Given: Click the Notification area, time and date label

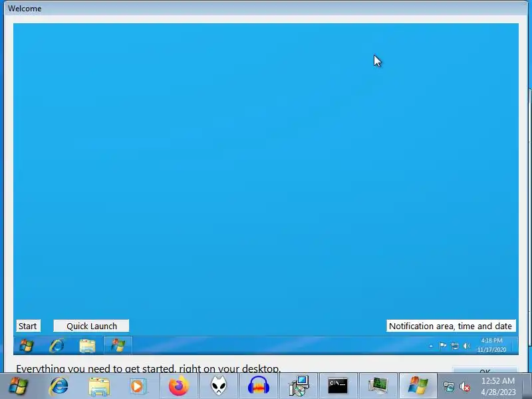Looking at the screenshot, I should coord(451,326).
